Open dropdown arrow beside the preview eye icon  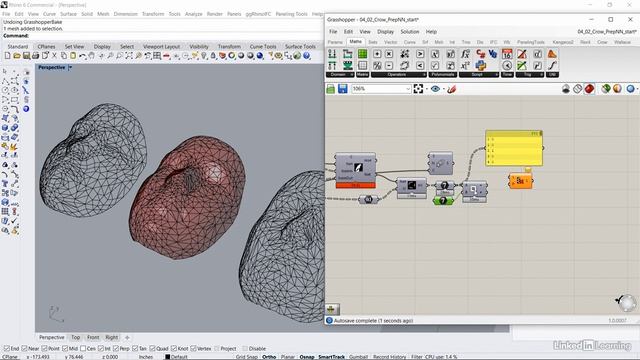point(443,89)
